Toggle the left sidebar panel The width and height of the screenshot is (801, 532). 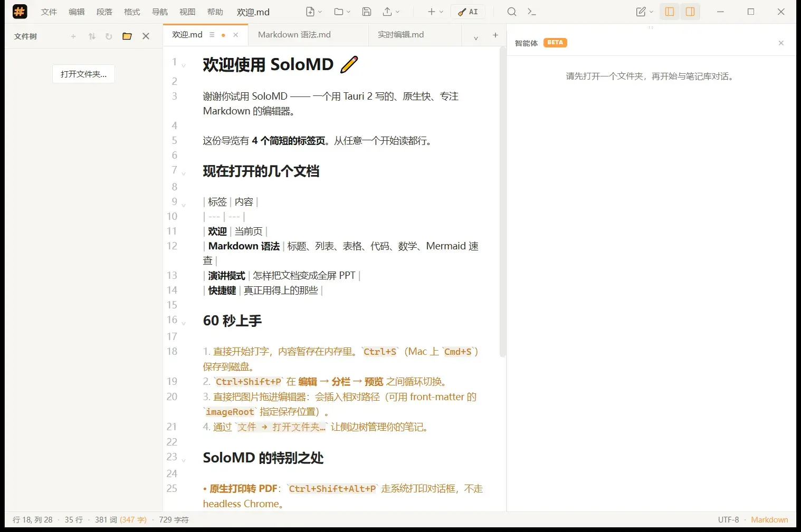pos(670,12)
